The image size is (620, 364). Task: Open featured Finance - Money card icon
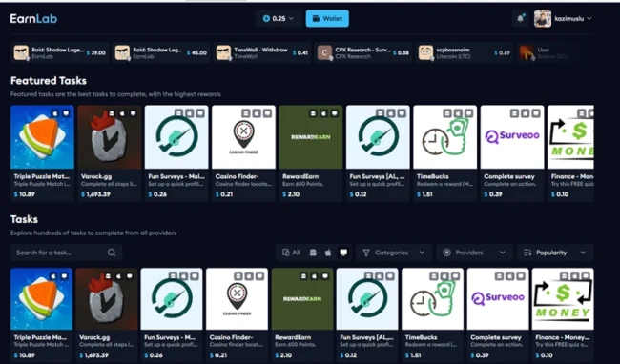pos(571,137)
